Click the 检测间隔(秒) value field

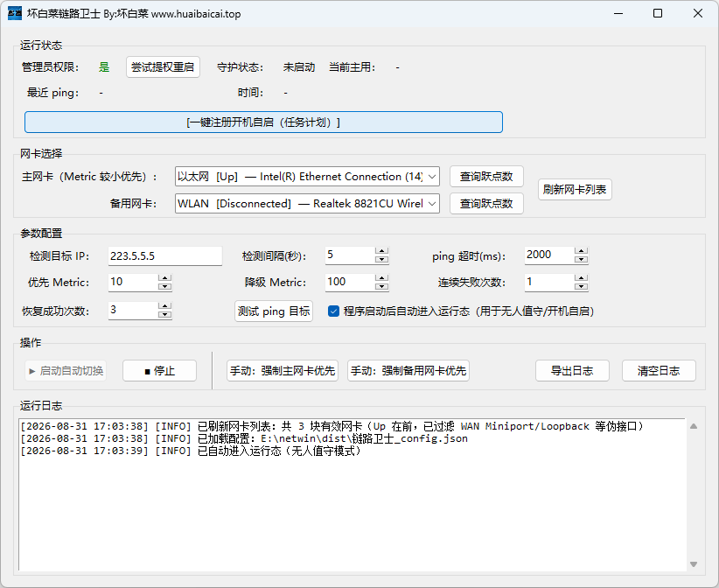[x=350, y=255]
